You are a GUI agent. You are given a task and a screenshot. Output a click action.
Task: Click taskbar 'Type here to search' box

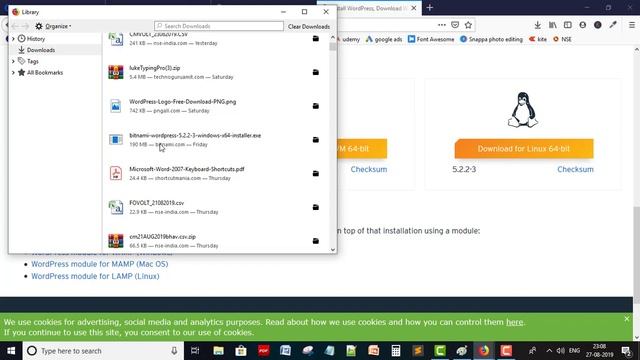[103, 351]
